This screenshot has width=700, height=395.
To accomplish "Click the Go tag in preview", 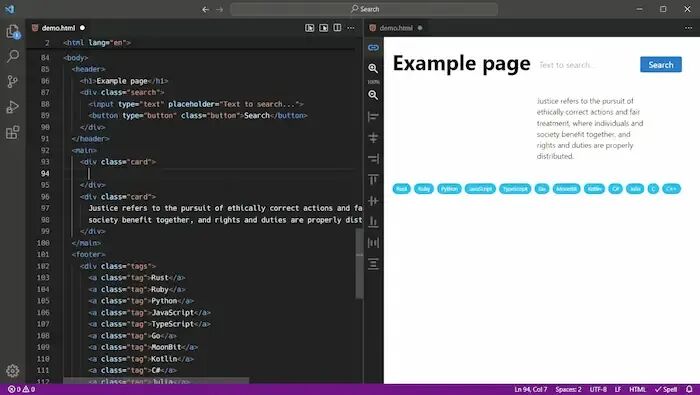I will pyautogui.click(x=542, y=189).
